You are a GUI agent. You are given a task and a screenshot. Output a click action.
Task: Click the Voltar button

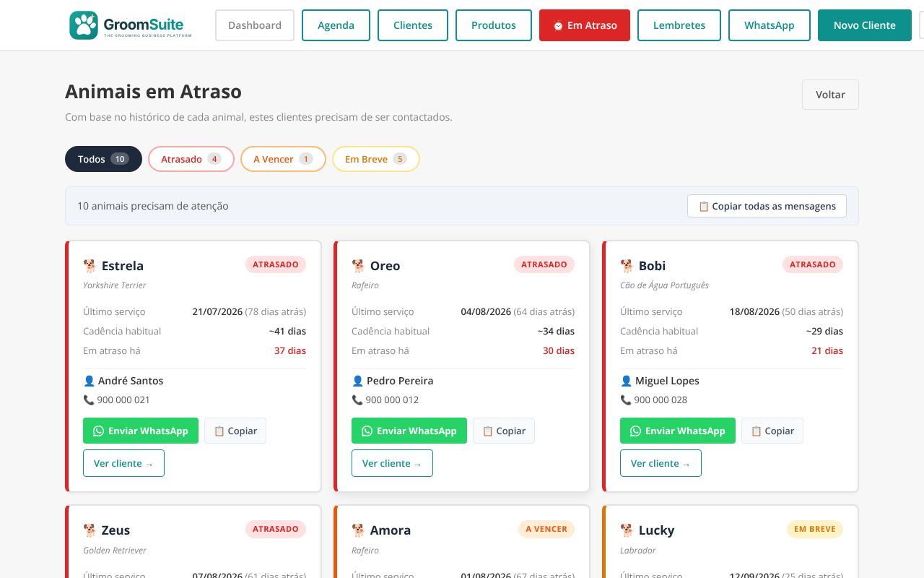[830, 95]
